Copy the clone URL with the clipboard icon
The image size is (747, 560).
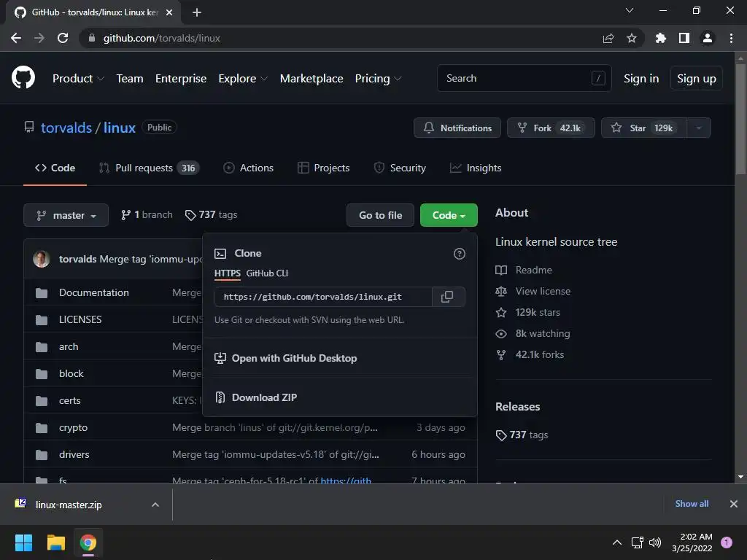pyautogui.click(x=447, y=297)
